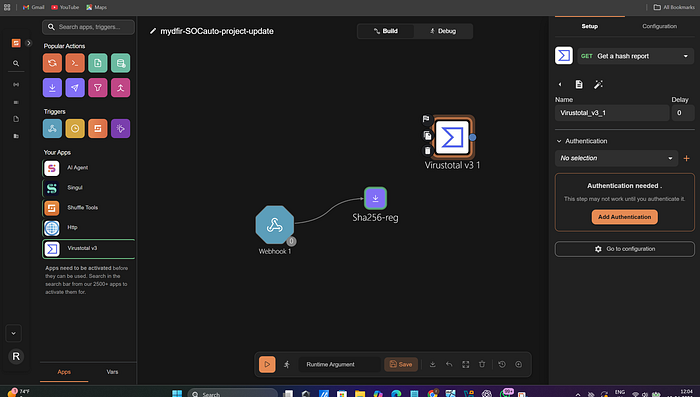Undo the last change via arrow icon

point(449,364)
